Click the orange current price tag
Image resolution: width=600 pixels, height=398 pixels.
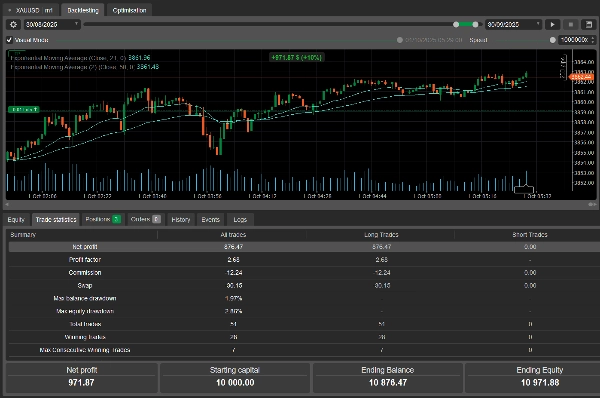(x=582, y=77)
